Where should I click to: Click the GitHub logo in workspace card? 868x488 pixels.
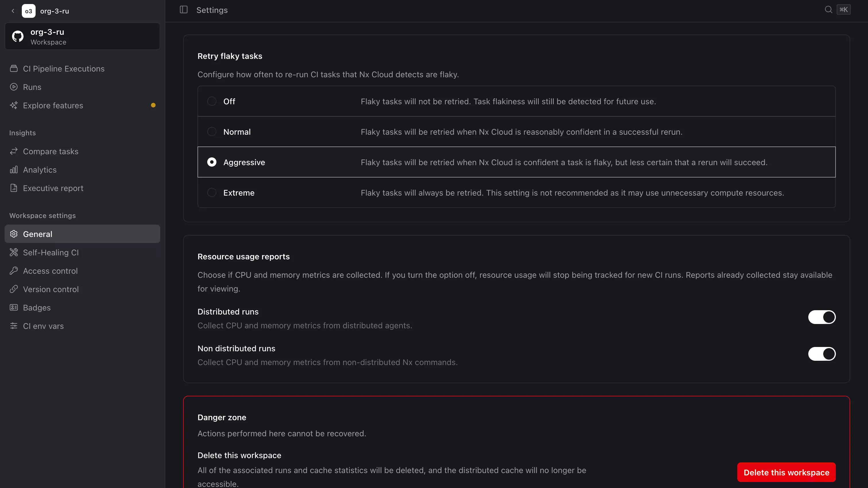[18, 36]
